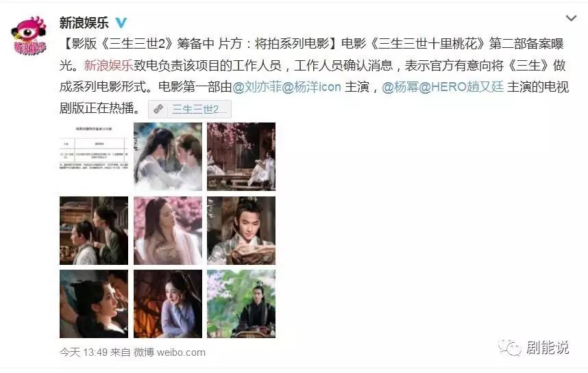
Task: Open the @杨洋icon mention link
Action: tap(311, 87)
